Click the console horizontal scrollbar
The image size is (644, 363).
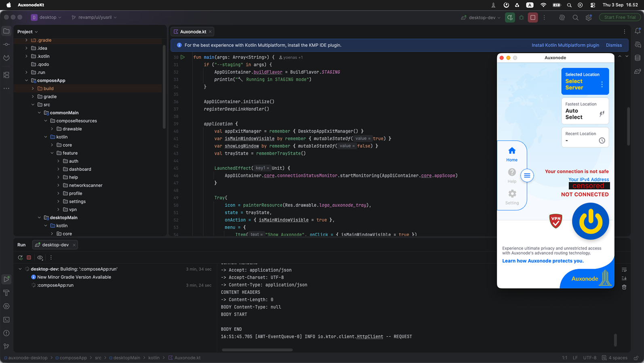click(257, 350)
